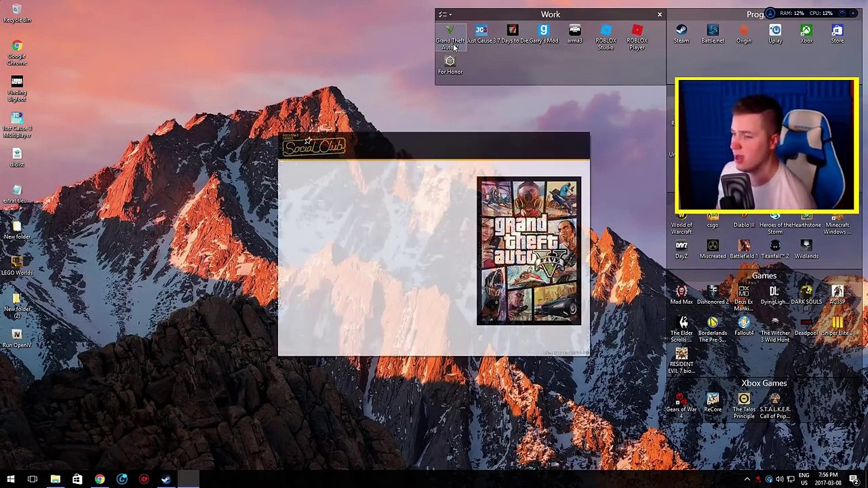Open File Explorer from the taskbar
The width and height of the screenshot is (868, 488).
(x=55, y=480)
